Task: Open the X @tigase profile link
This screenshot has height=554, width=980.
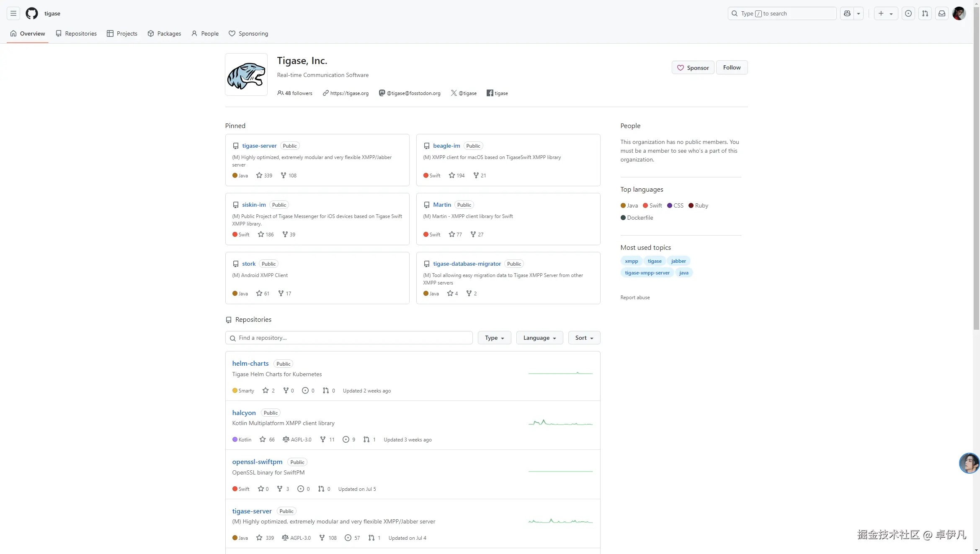Action: (467, 93)
